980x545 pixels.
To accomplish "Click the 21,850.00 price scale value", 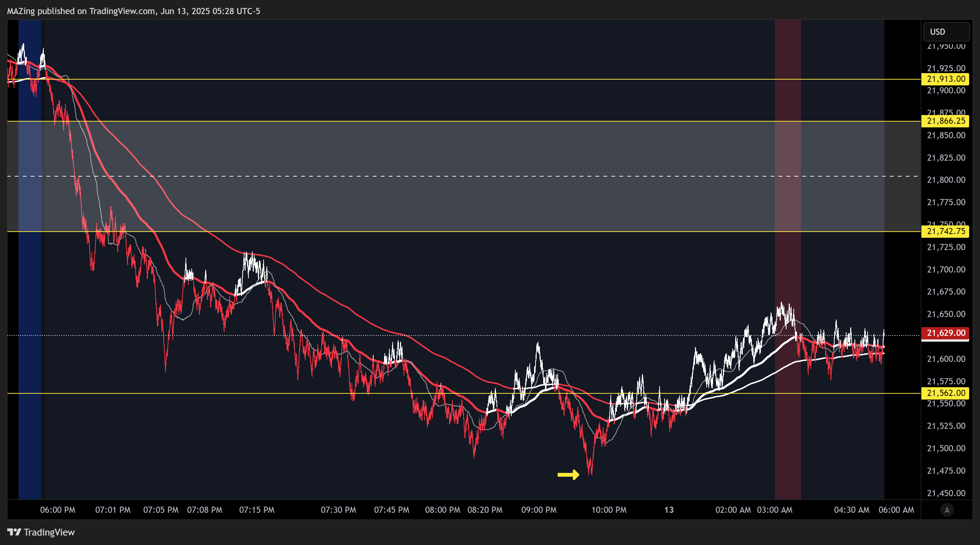I will point(946,135).
